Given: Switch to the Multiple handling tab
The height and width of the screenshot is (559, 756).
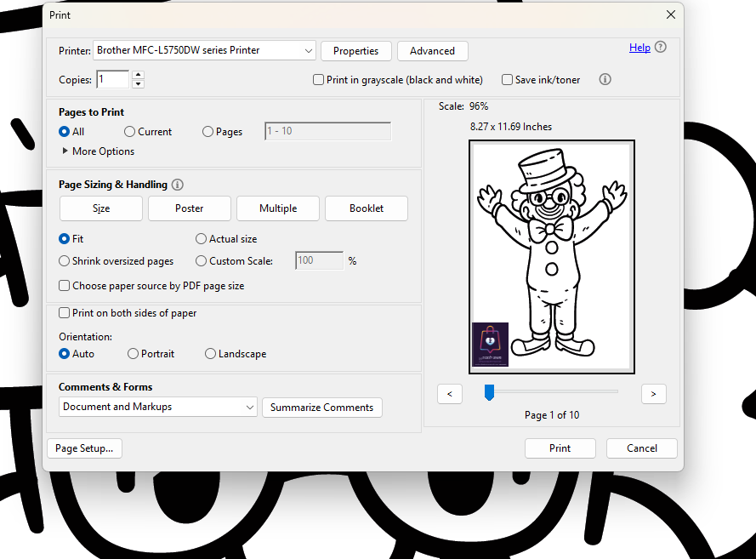Looking at the screenshot, I should (278, 208).
